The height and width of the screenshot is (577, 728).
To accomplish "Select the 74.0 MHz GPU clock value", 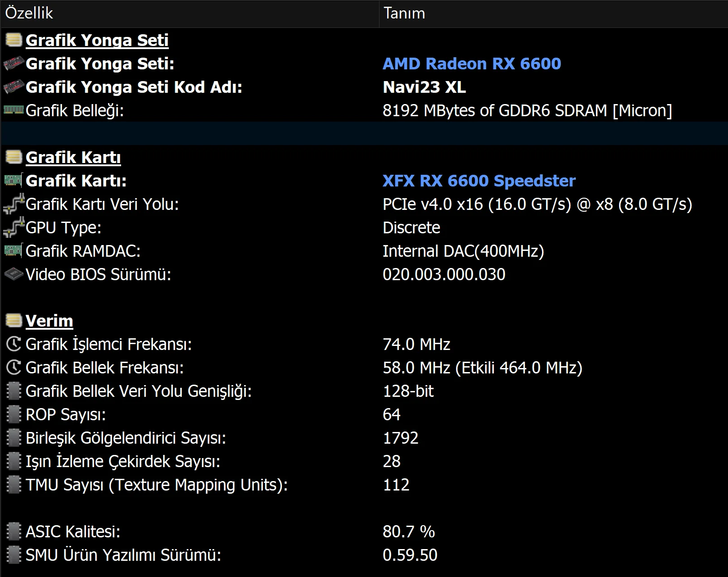I will click(416, 344).
